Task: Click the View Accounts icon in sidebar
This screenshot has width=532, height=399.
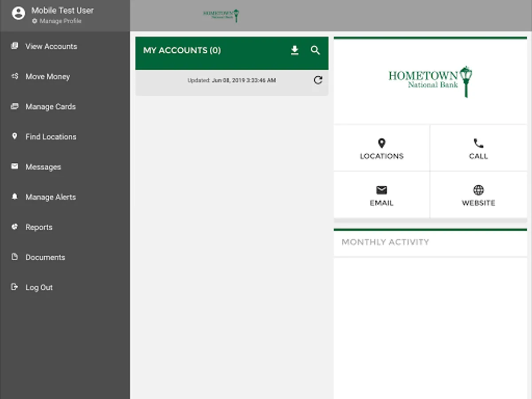Action: tap(15, 46)
